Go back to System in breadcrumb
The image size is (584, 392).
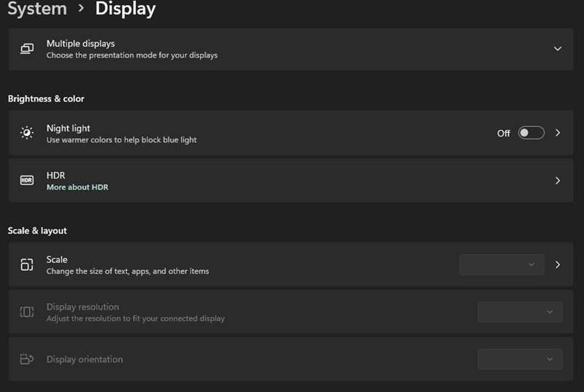tap(37, 8)
